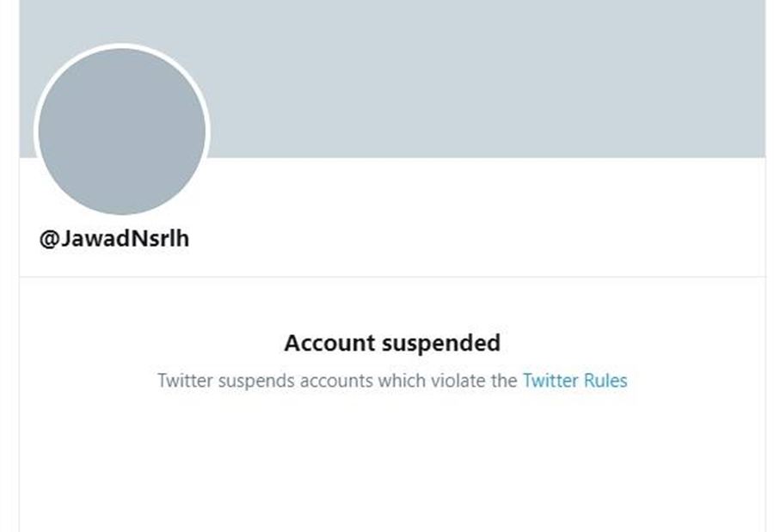
Task: Click the "Account suspended" heading
Action: tap(392, 343)
